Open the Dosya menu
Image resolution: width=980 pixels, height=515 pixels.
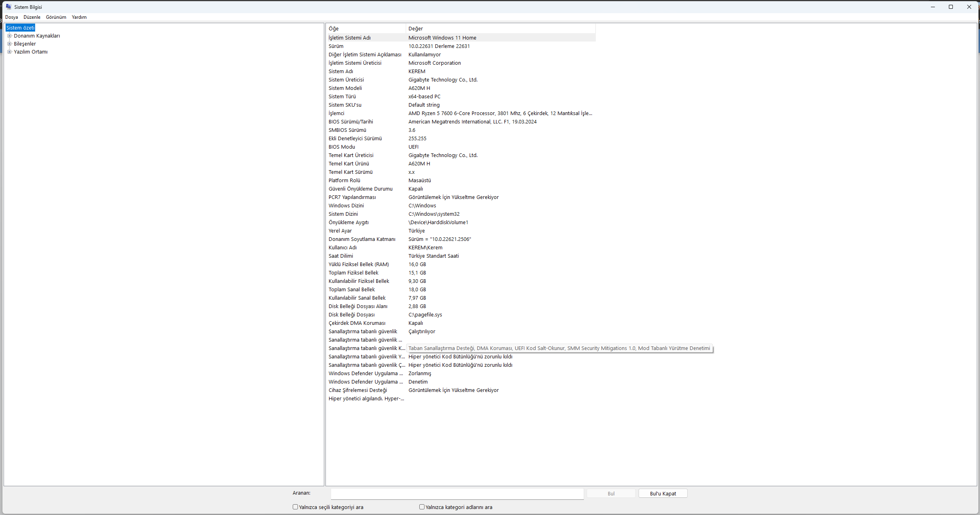[x=12, y=17]
